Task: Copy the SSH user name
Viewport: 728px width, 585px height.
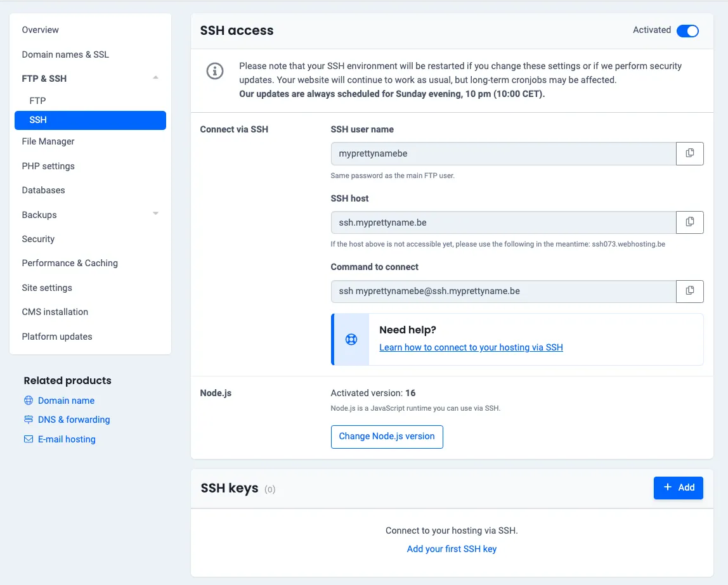Action: click(690, 153)
